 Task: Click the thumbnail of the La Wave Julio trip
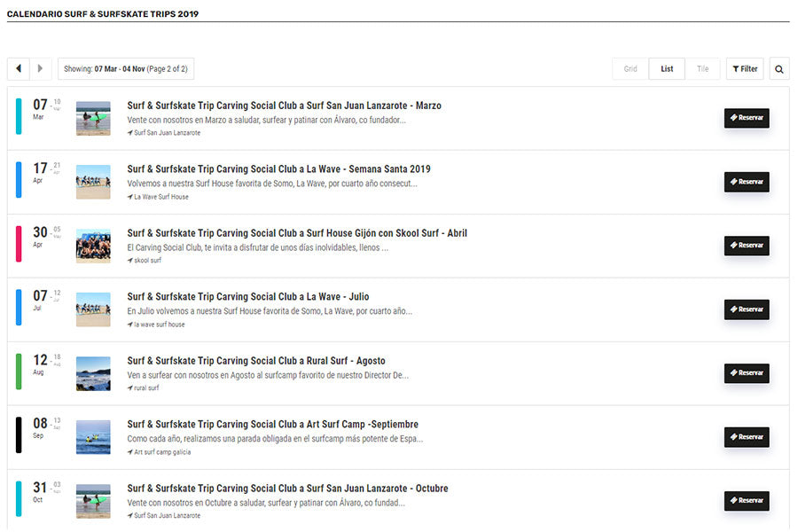pyautogui.click(x=93, y=309)
